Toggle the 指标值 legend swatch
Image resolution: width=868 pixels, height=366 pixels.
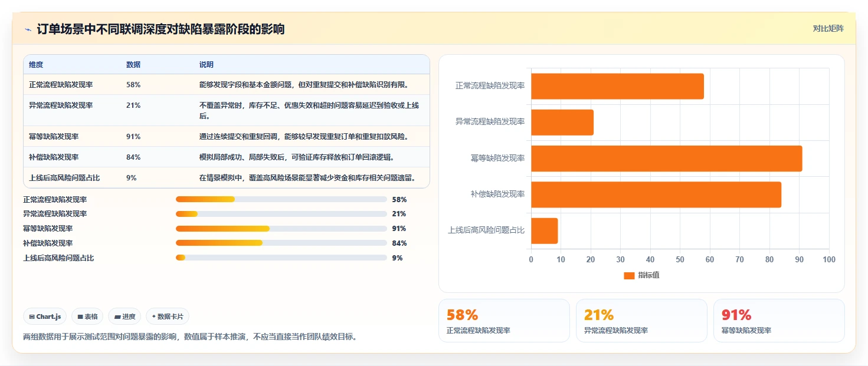629,276
